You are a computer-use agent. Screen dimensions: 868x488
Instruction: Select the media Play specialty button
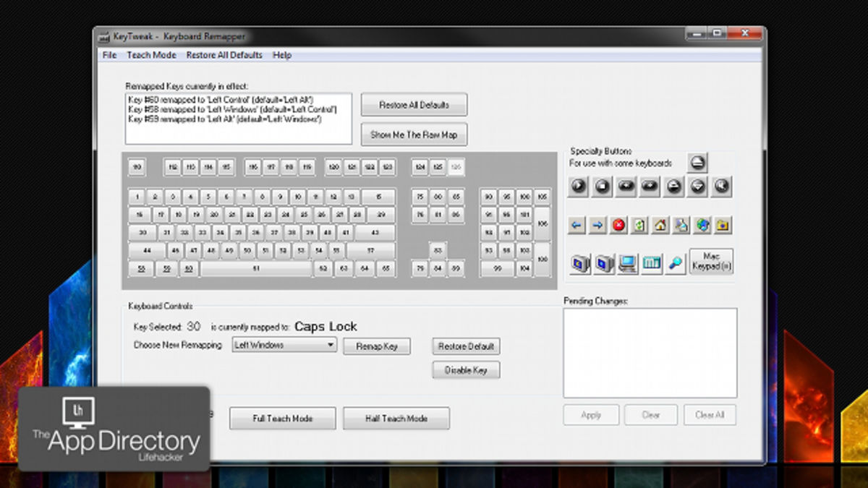578,187
